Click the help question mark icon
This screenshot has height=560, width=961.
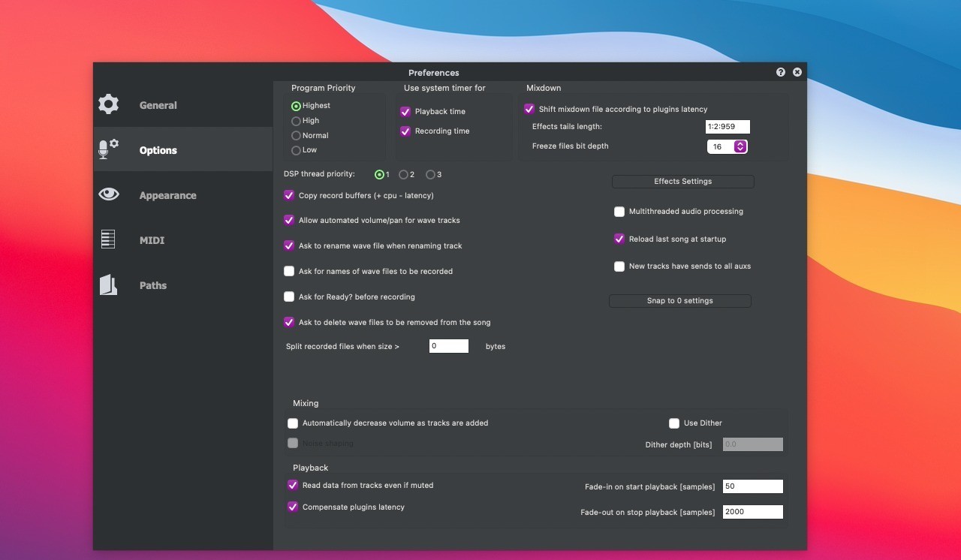click(781, 72)
